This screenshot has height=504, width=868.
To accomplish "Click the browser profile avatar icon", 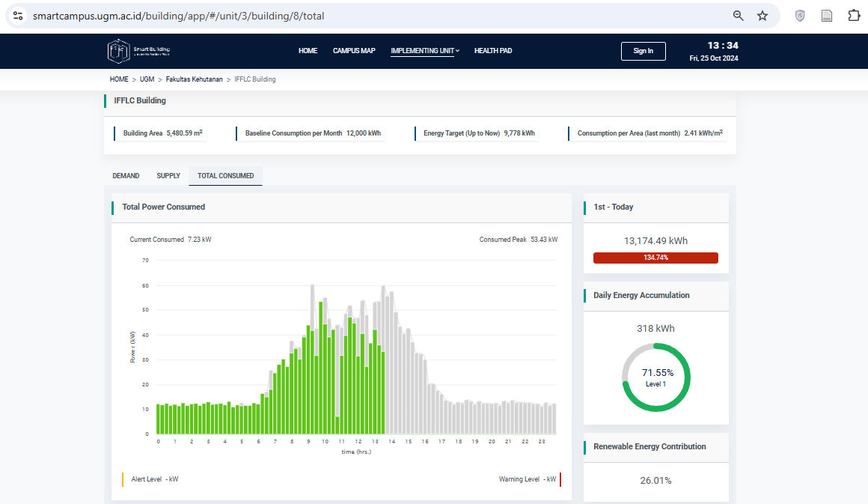I will pyautogui.click(x=16, y=15).
